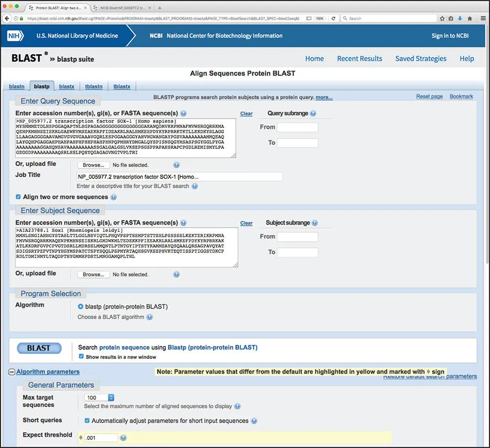The image size is (490, 448).
Task: Click the BLAST search button
Action: (39, 348)
